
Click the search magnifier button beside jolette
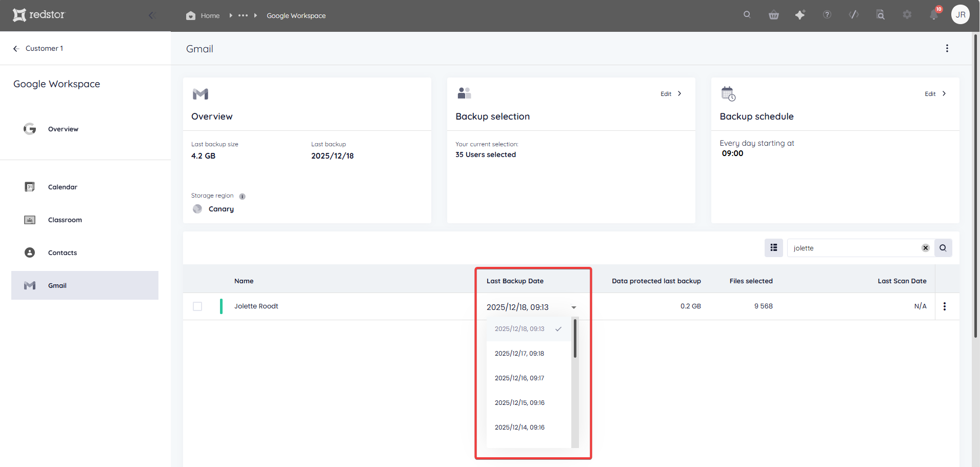click(x=943, y=248)
